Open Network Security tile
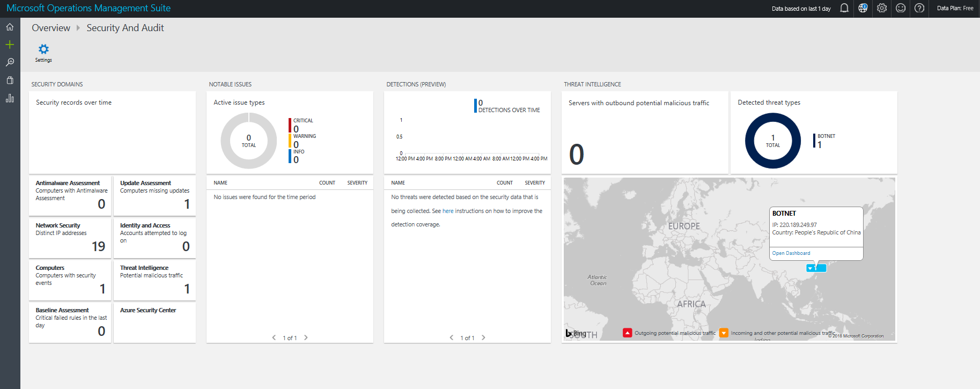Viewport: 980px width, 389px height. 70,238
